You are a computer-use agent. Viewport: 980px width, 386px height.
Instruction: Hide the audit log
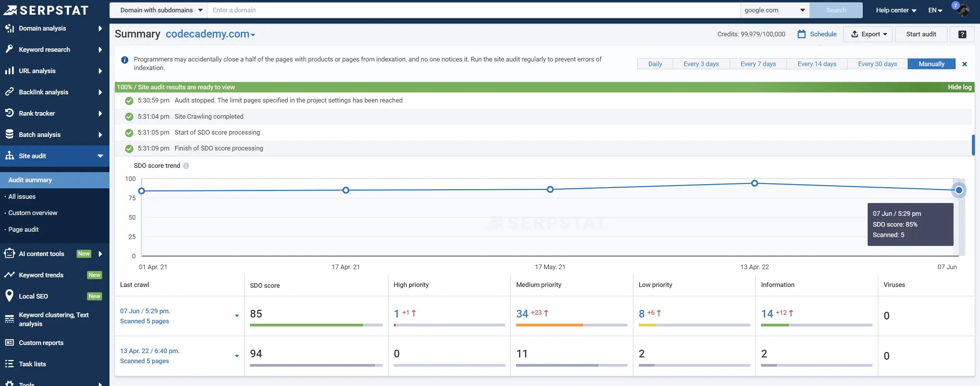[x=960, y=87]
